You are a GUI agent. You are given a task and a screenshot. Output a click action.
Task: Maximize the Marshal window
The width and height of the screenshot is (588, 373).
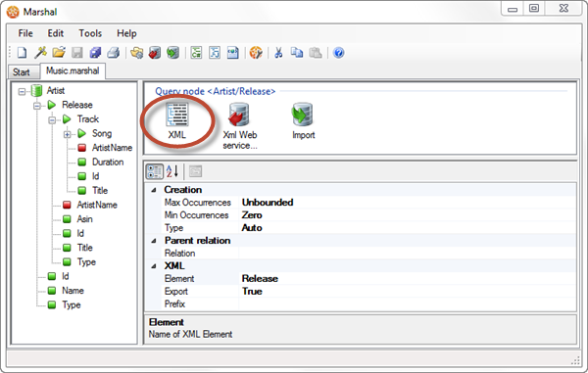(x=534, y=9)
